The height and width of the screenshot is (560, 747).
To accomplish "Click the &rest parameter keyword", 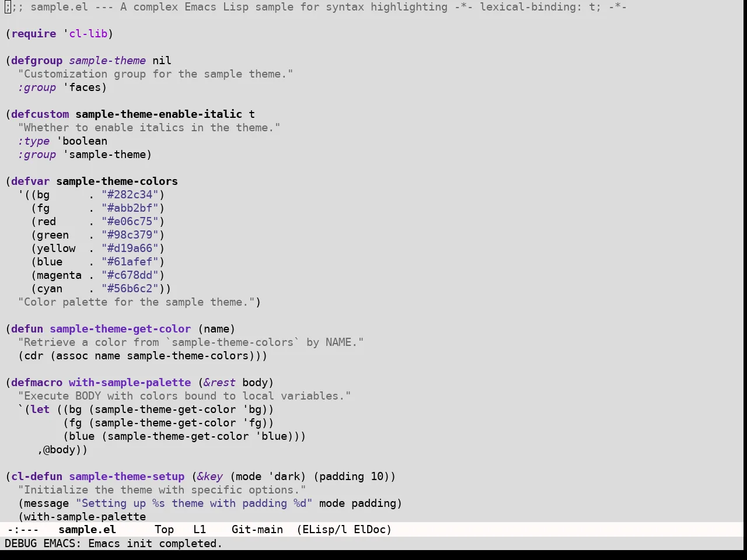I will click(x=220, y=383).
